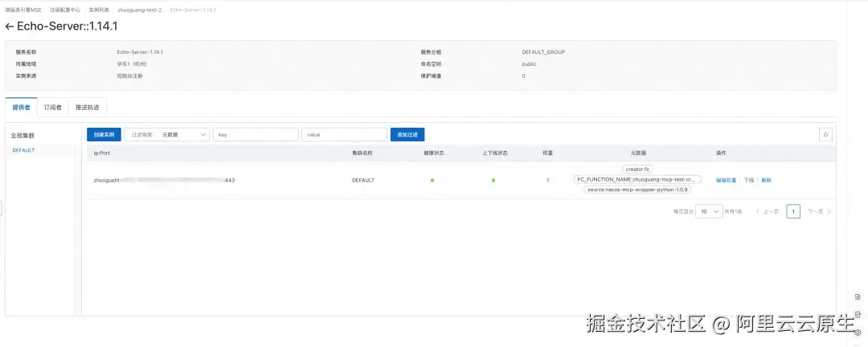This screenshot has width=868, height=347.
Task: Click the green 健康状态 dot of the instance
Action: [432, 181]
